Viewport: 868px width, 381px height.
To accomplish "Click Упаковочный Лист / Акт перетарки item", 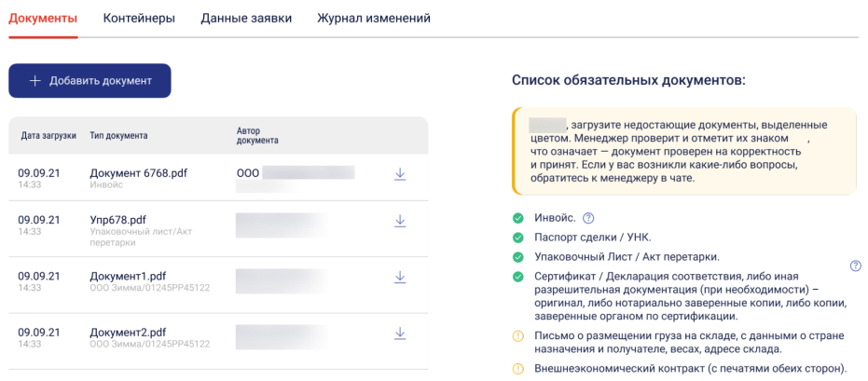I will pos(627,257).
